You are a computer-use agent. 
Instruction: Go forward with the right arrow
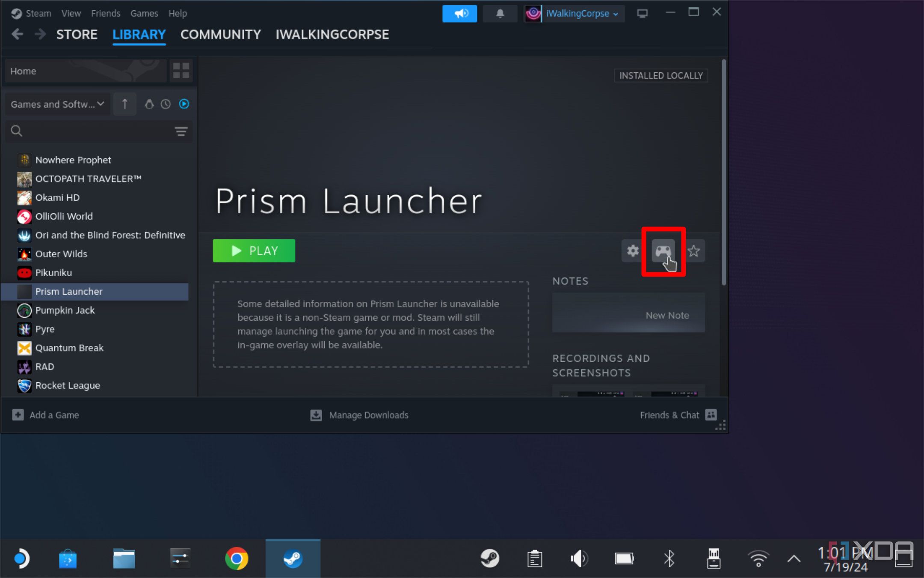click(x=40, y=34)
